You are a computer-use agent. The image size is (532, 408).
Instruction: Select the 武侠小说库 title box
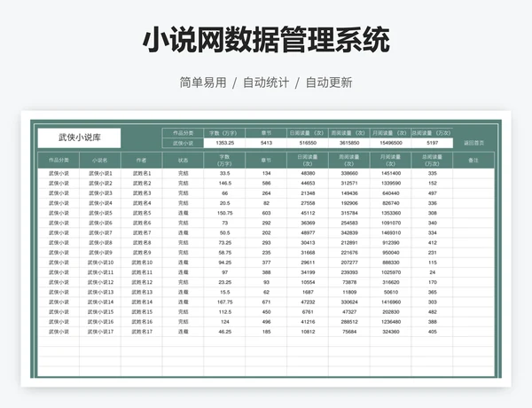[79, 137]
